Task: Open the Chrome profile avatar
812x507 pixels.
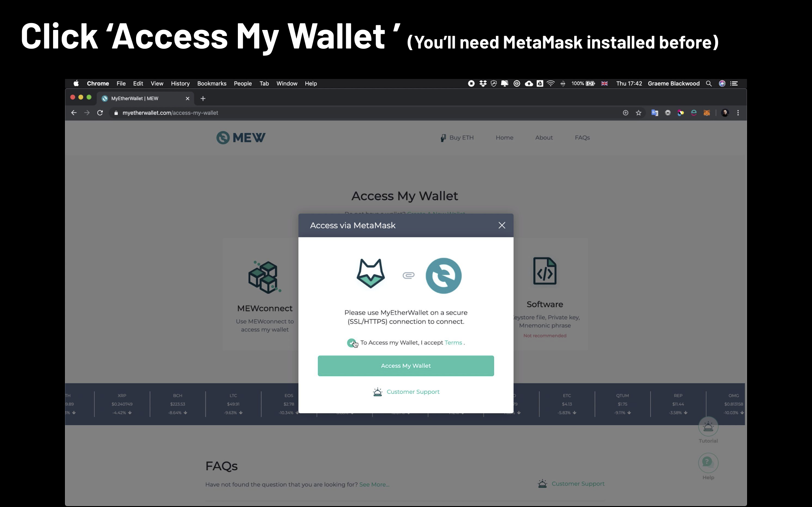Action: click(725, 113)
